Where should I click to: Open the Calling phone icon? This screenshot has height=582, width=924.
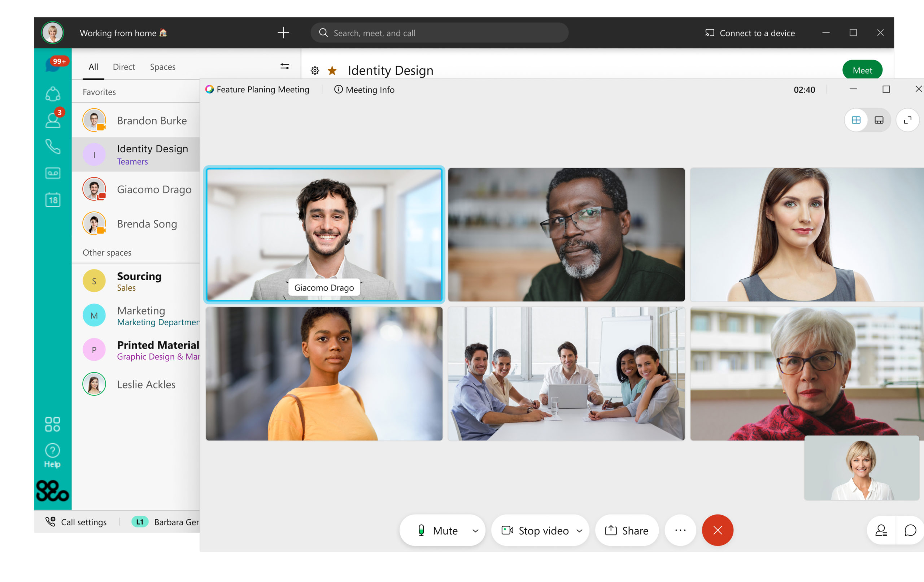(x=53, y=147)
